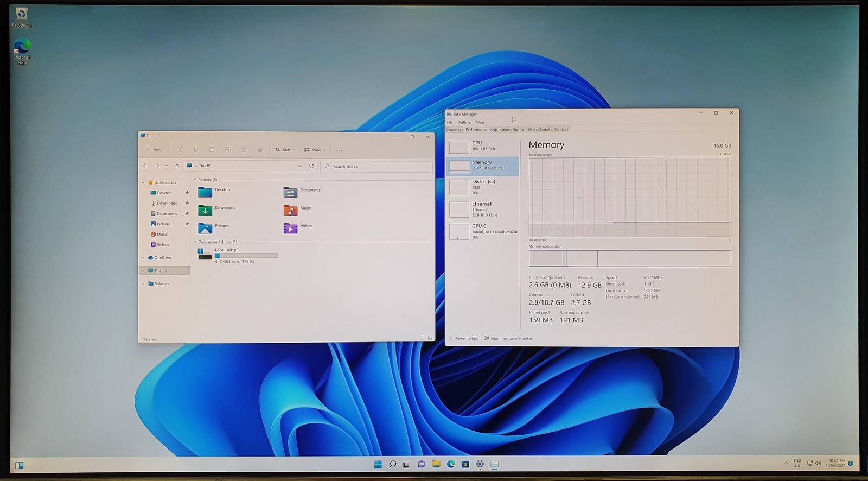The image size is (868, 481).
Task: Switch to the Services tab
Action: tap(561, 130)
